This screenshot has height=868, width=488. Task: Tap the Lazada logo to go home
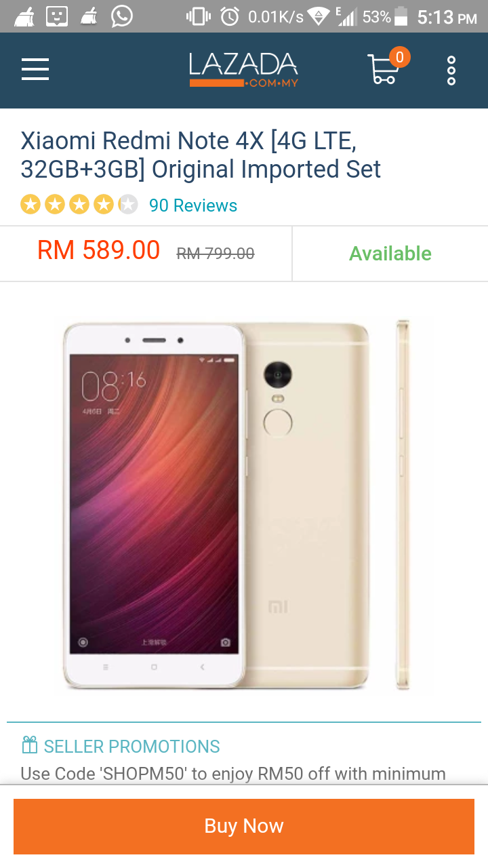(x=243, y=70)
